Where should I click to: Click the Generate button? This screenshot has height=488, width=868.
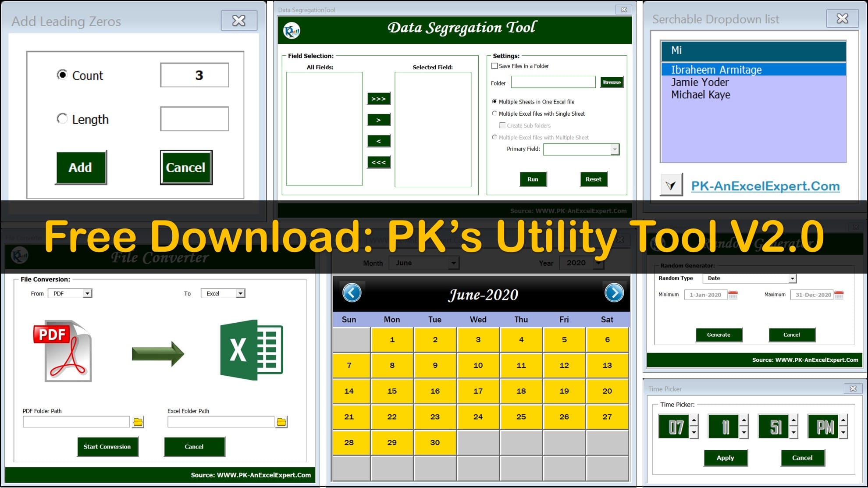point(719,335)
